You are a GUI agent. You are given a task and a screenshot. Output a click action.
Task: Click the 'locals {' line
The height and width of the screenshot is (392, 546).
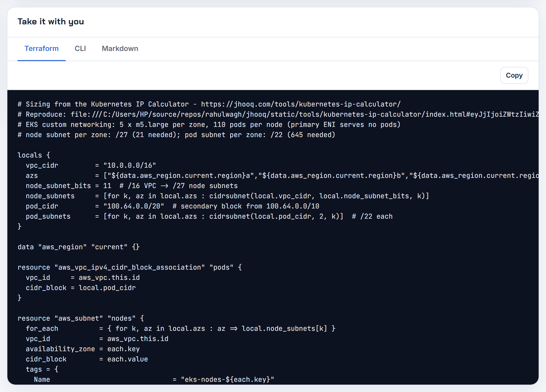tap(34, 155)
